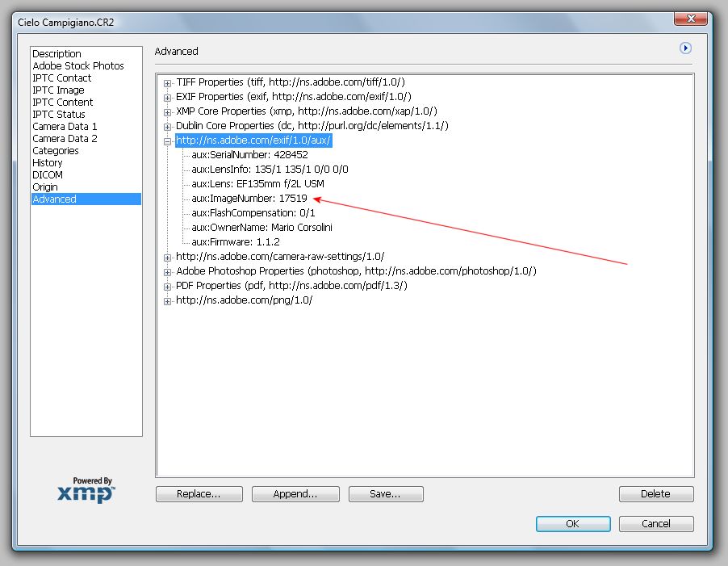Expand Dublin Core Properties node
The image size is (728, 566).
pos(168,126)
